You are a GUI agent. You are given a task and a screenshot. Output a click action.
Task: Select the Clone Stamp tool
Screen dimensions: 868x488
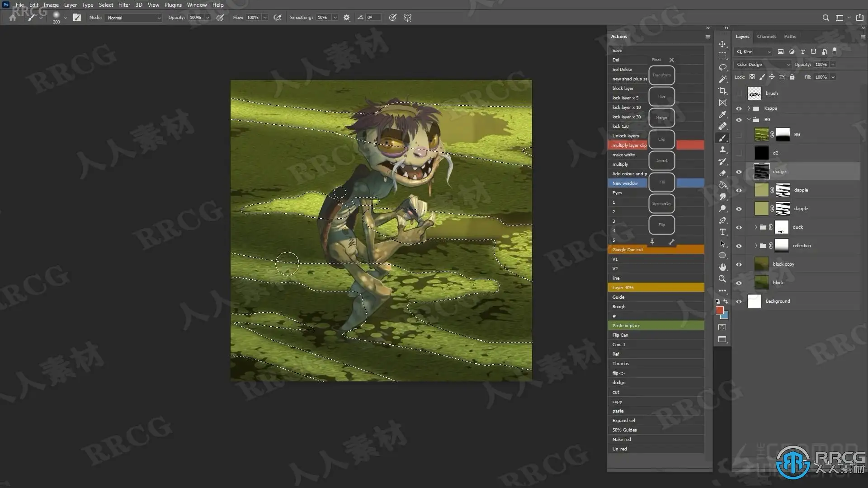722,150
